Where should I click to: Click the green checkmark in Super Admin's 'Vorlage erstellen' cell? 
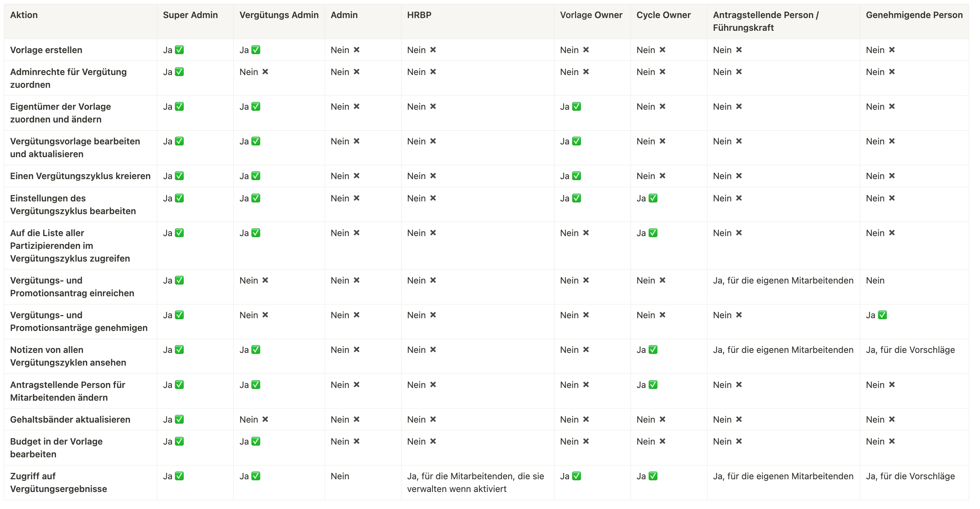point(179,50)
